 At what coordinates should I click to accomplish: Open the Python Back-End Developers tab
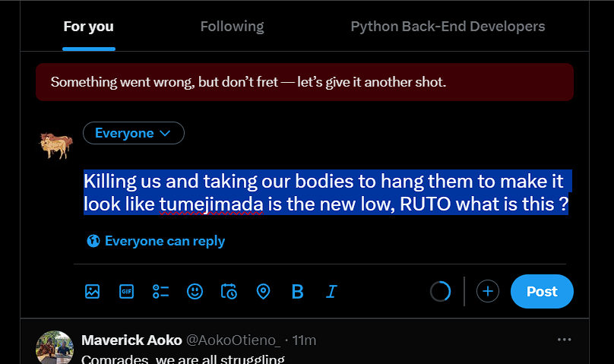pos(448,27)
